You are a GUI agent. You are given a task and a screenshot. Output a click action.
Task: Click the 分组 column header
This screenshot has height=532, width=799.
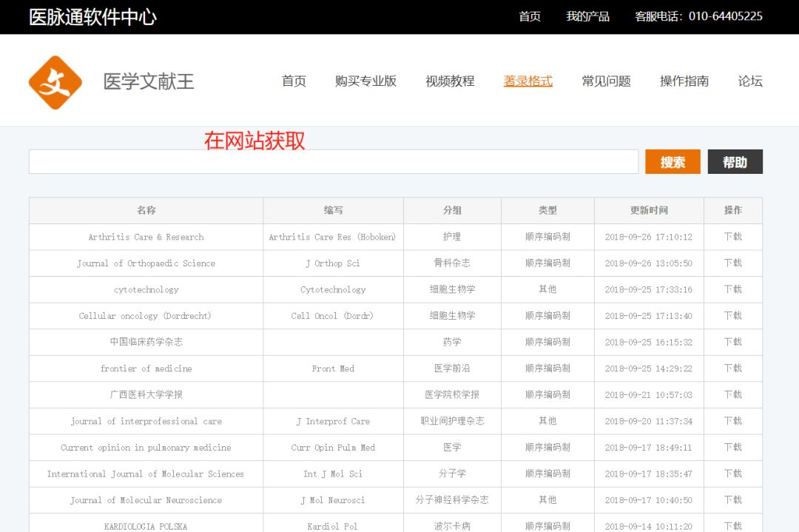coord(452,210)
